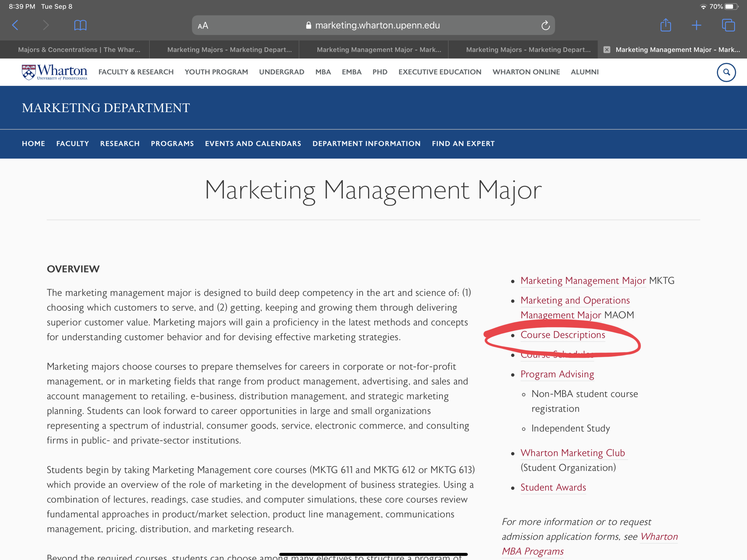Click the 'Independent Study' sidebar text
Viewport: 747px width, 560px height.
(x=571, y=428)
